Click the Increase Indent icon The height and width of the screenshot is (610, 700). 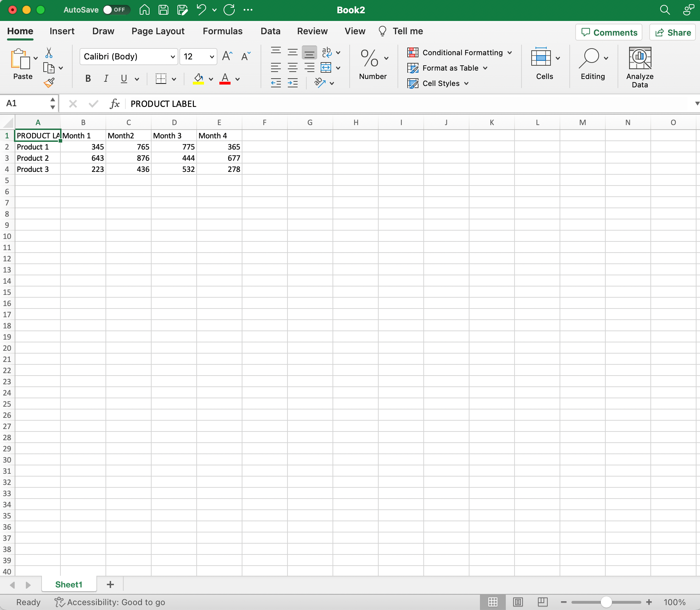pos(293,83)
